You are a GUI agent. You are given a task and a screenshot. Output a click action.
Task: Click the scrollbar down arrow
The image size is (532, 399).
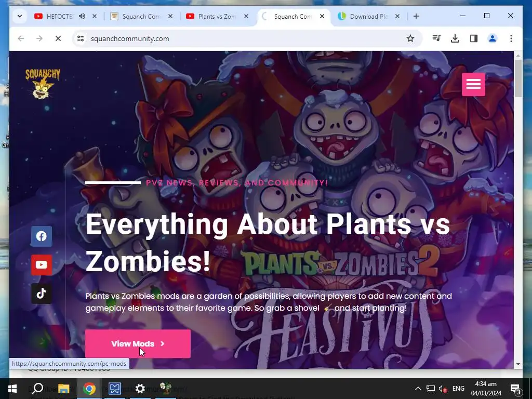click(518, 364)
